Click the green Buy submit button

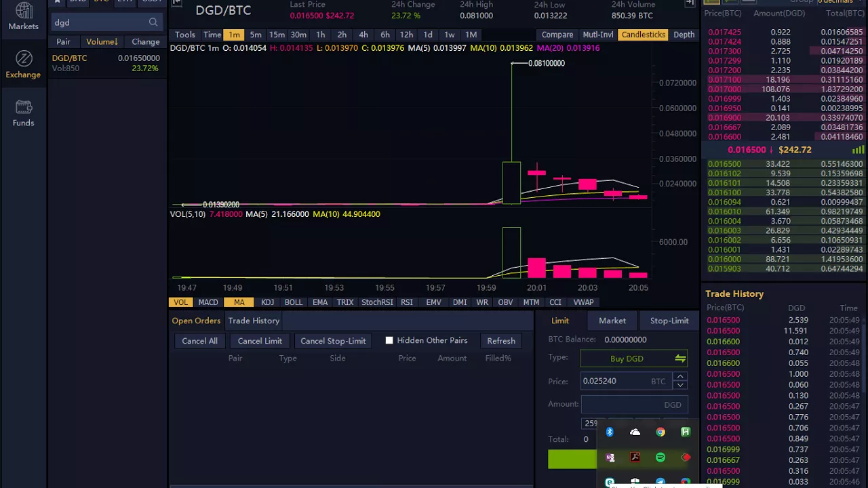click(572, 460)
